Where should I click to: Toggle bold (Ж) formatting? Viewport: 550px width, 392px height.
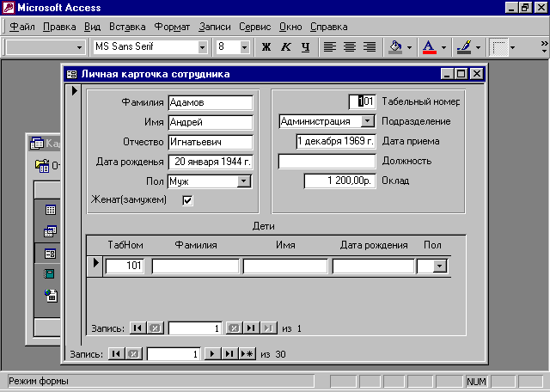(266, 46)
